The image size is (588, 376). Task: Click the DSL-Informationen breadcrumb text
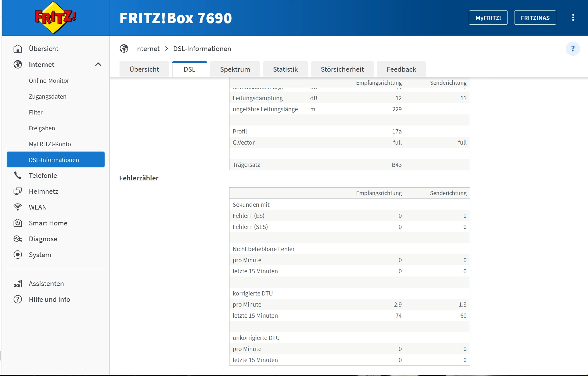click(x=202, y=49)
